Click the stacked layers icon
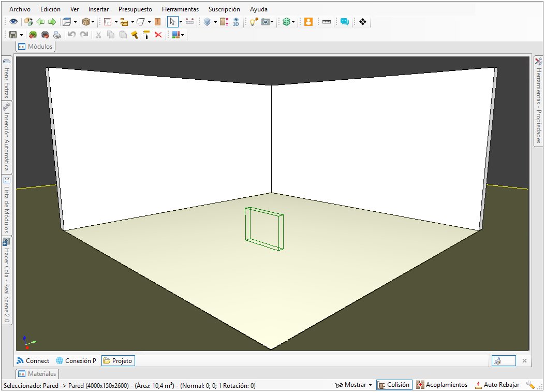This screenshot has height=392, width=545. [x=207, y=22]
